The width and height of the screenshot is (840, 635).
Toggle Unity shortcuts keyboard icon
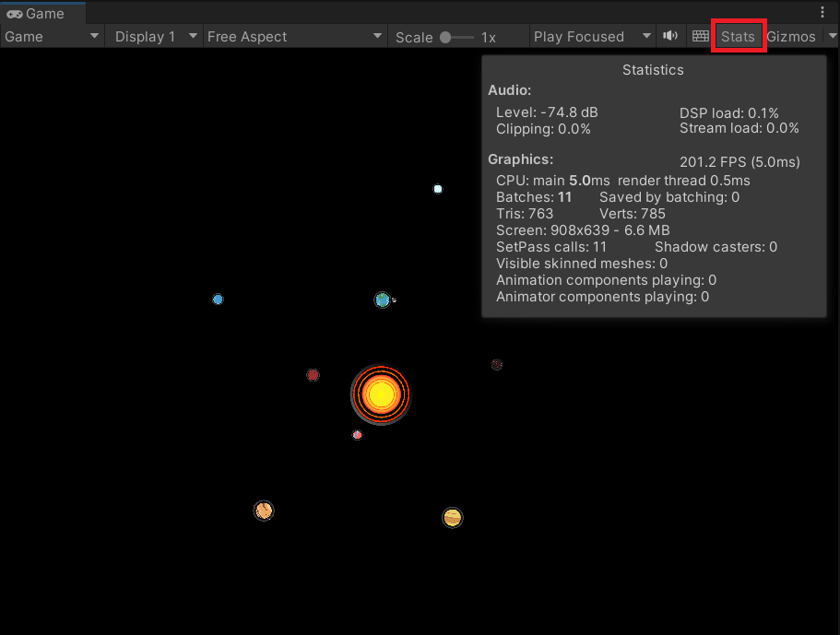click(x=701, y=37)
